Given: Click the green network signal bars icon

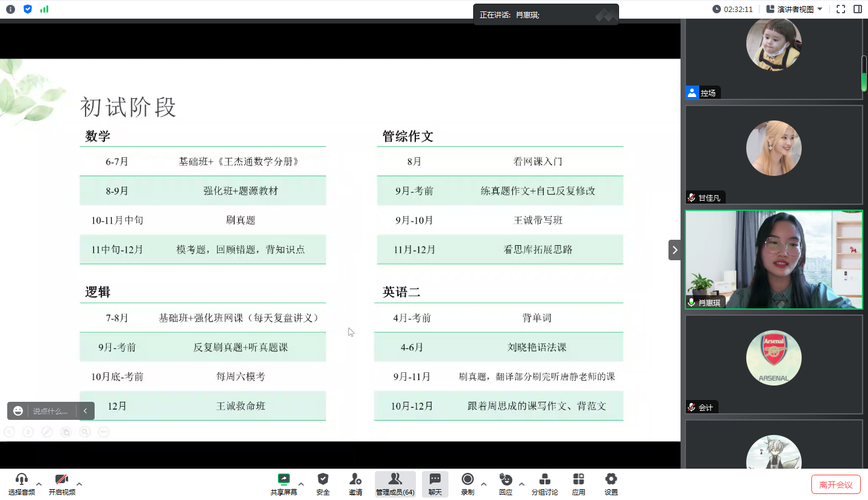Looking at the screenshot, I should click(44, 9).
